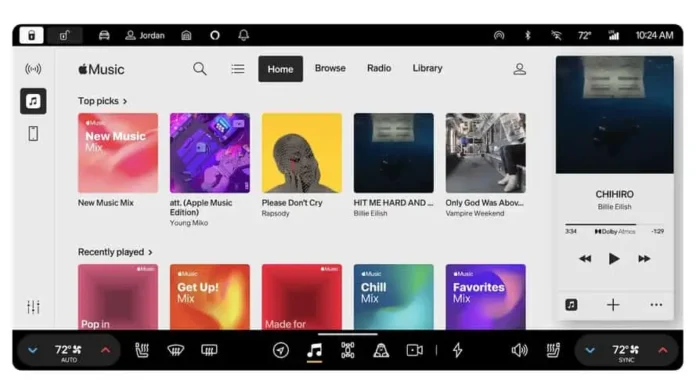Toggle driver heated seat
Image resolution: width=696 pixels, height=391 pixels.
point(142,350)
